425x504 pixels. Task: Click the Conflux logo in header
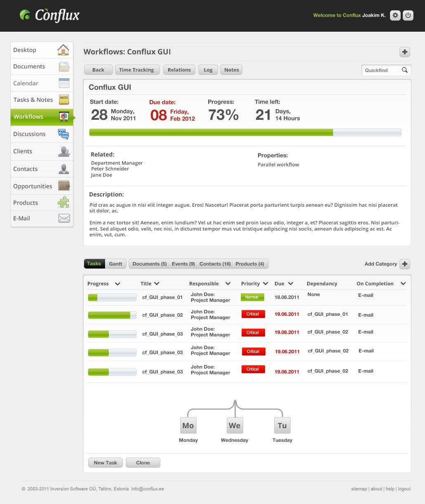[49, 15]
